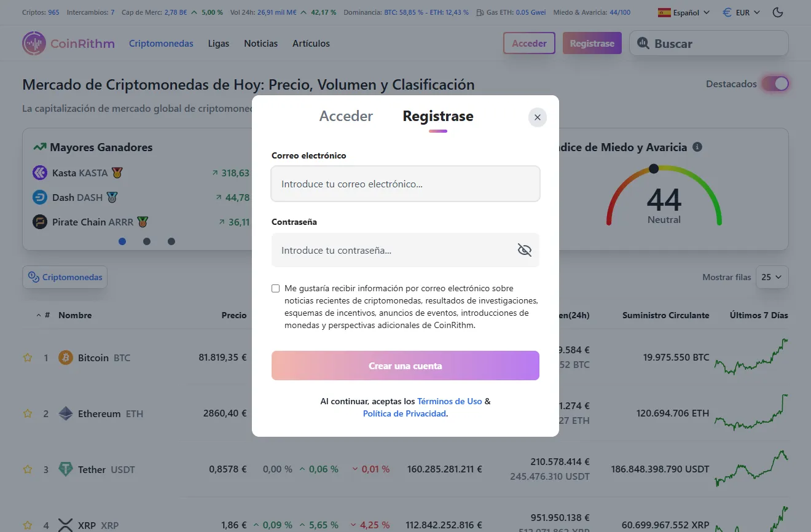Click the correo electrónico input field
The width and height of the screenshot is (811, 532).
click(405, 184)
